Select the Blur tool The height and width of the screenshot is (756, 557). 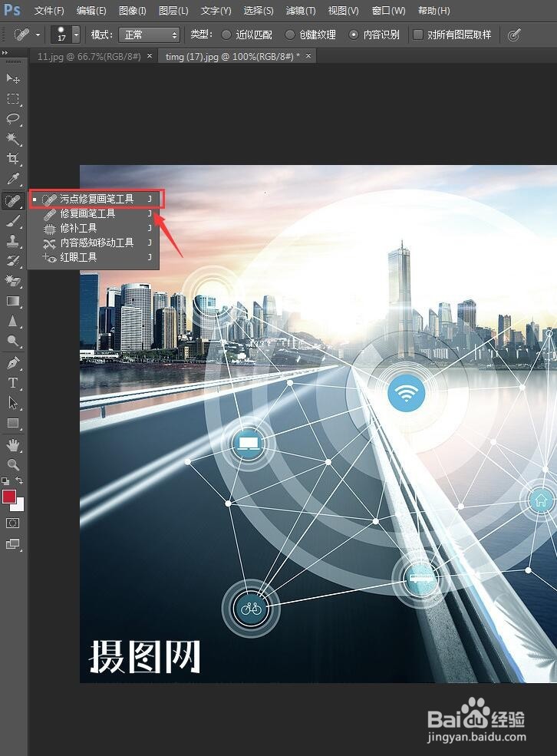(x=13, y=322)
